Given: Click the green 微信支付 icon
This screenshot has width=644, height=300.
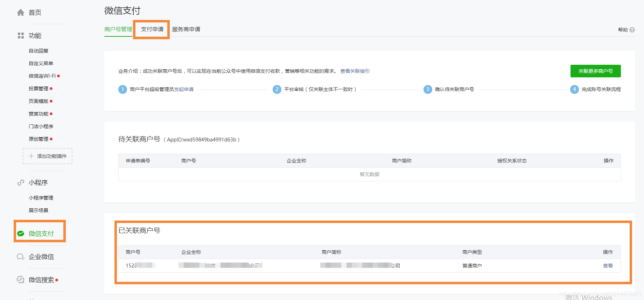Looking at the screenshot, I should (21, 233).
